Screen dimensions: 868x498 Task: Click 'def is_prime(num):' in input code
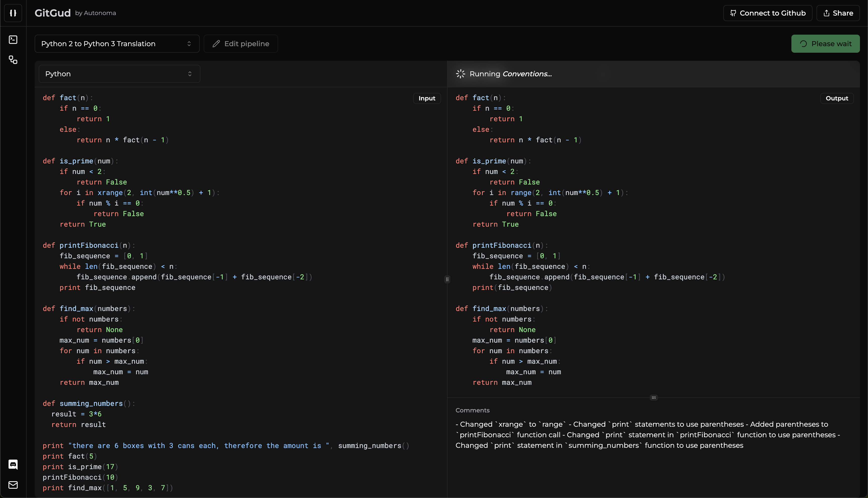point(80,161)
